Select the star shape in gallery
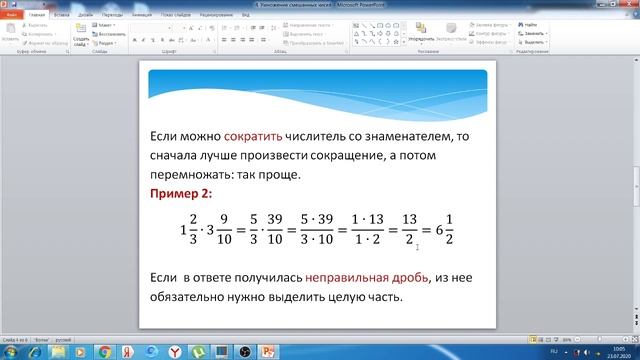The image size is (640, 360). coord(396,42)
